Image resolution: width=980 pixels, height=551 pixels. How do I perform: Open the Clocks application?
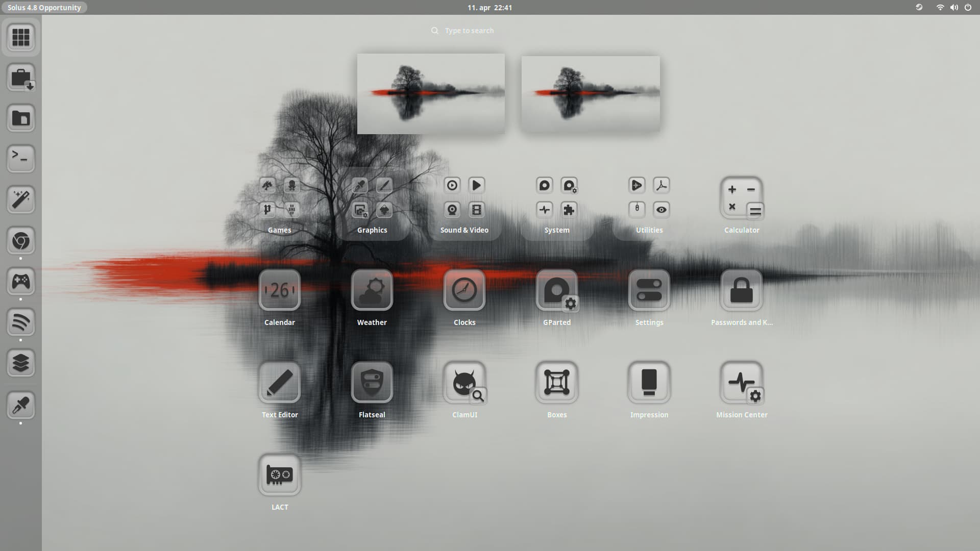click(464, 290)
